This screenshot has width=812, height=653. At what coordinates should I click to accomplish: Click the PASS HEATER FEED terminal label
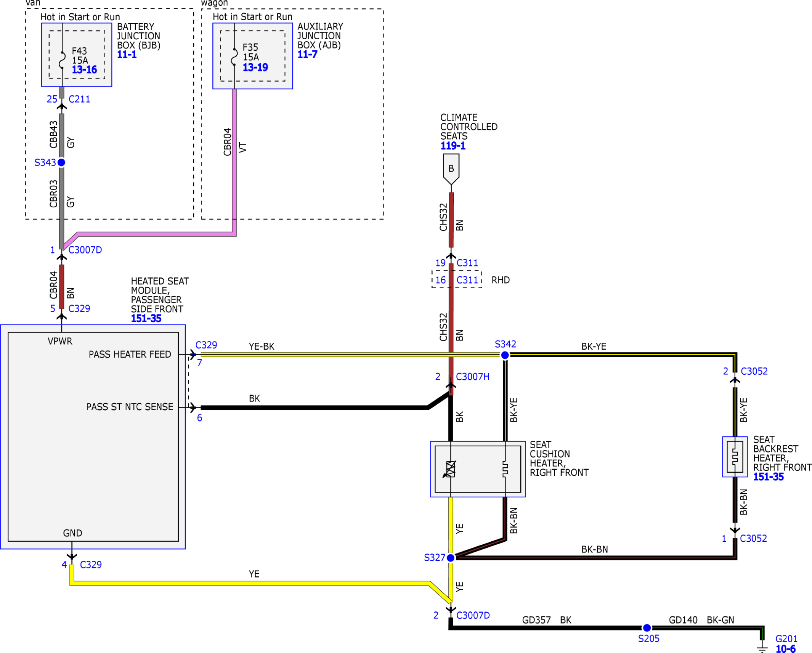[130, 355]
